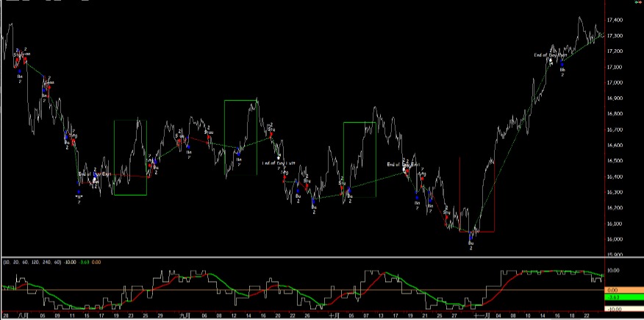Viewport: 644px width, 320px height.
Task: Select the first Sell marker at top-left
Action: tap(16, 56)
